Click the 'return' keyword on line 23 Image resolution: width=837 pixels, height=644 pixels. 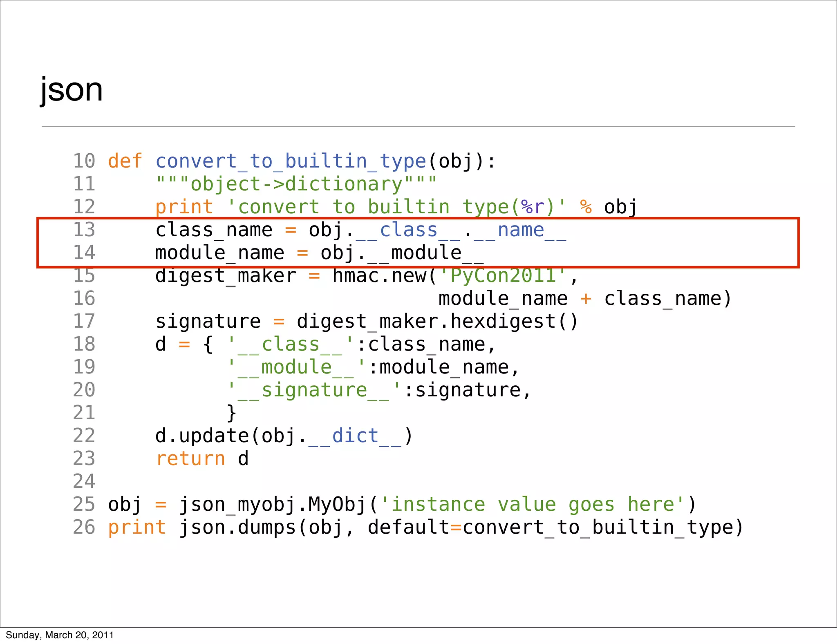(190, 459)
